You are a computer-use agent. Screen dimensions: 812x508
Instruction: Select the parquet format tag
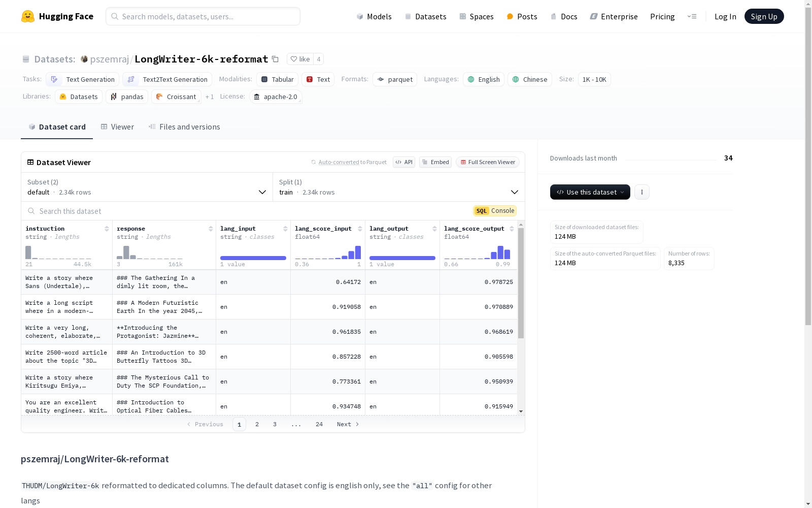pos(395,79)
